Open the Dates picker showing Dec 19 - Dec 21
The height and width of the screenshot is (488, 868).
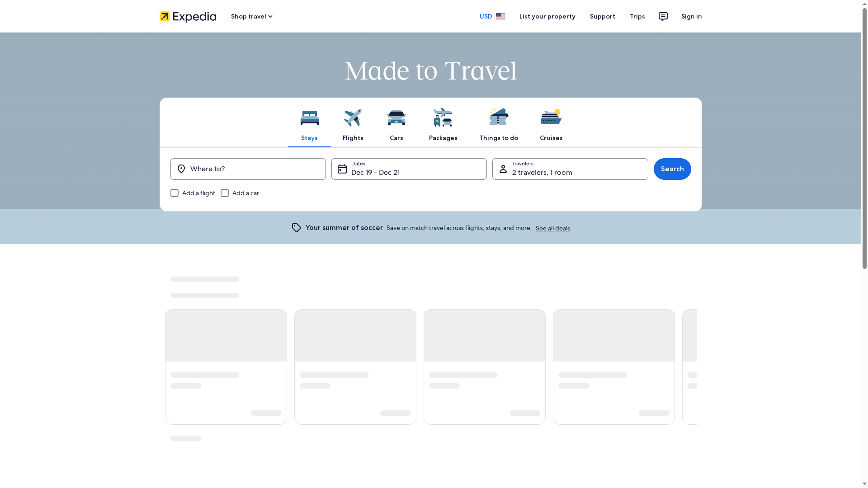click(x=409, y=169)
